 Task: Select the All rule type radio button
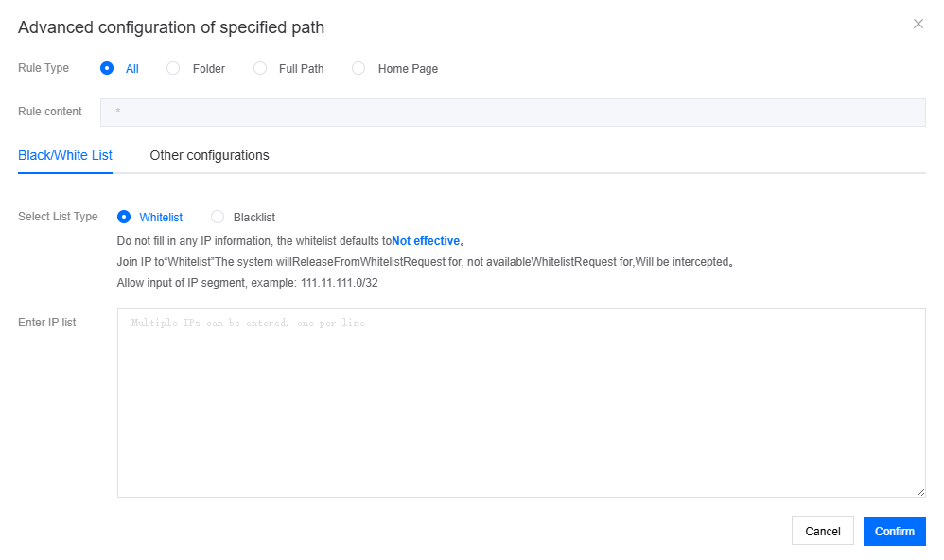click(x=107, y=68)
